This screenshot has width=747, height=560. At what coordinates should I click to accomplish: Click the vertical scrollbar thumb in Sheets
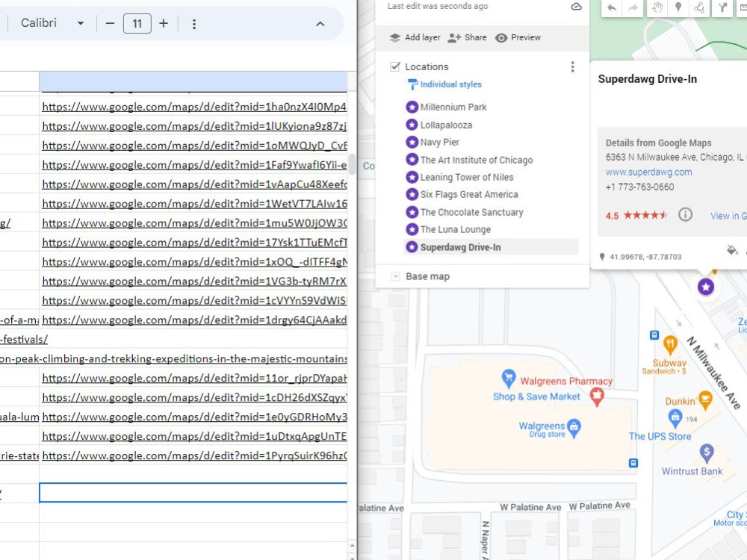pyautogui.click(x=352, y=165)
